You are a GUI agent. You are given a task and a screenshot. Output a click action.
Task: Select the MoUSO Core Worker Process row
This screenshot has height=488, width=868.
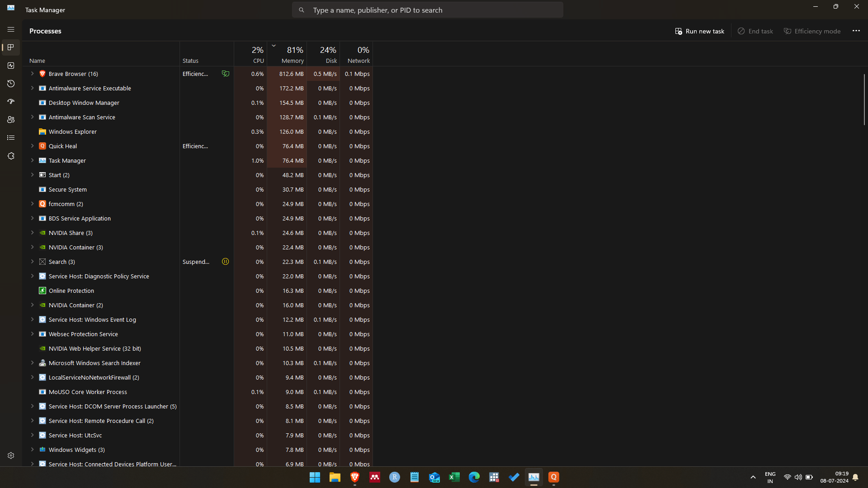(x=198, y=392)
